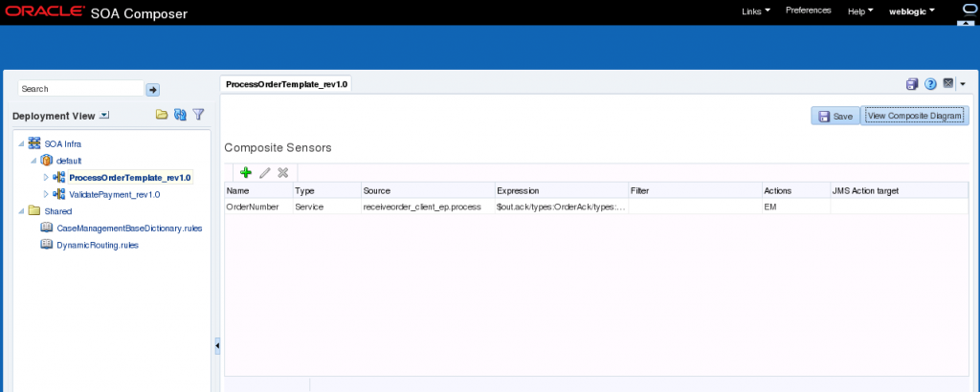Open the weblogic user menu
Image resolution: width=980 pixels, height=392 pixels.
pos(912,11)
